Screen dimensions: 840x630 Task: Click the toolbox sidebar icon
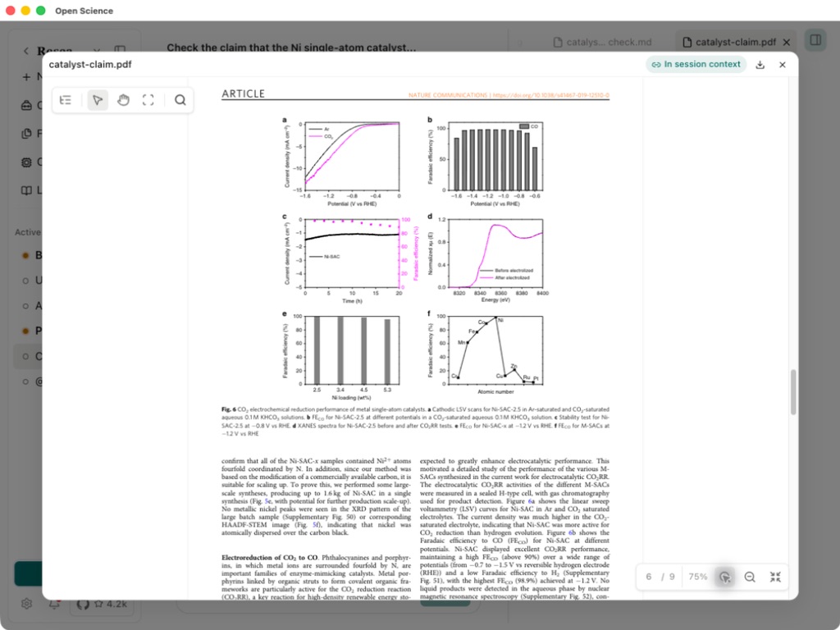pos(26,105)
